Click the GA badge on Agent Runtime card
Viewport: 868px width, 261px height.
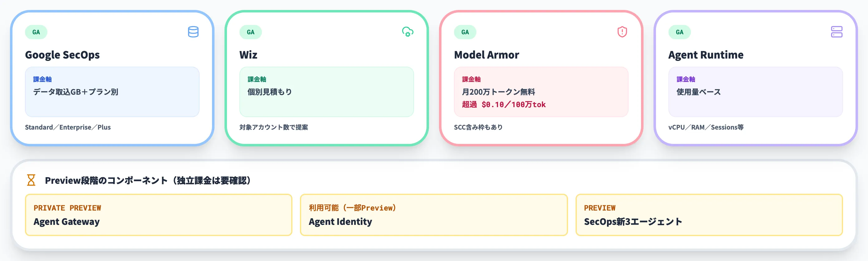[679, 32]
